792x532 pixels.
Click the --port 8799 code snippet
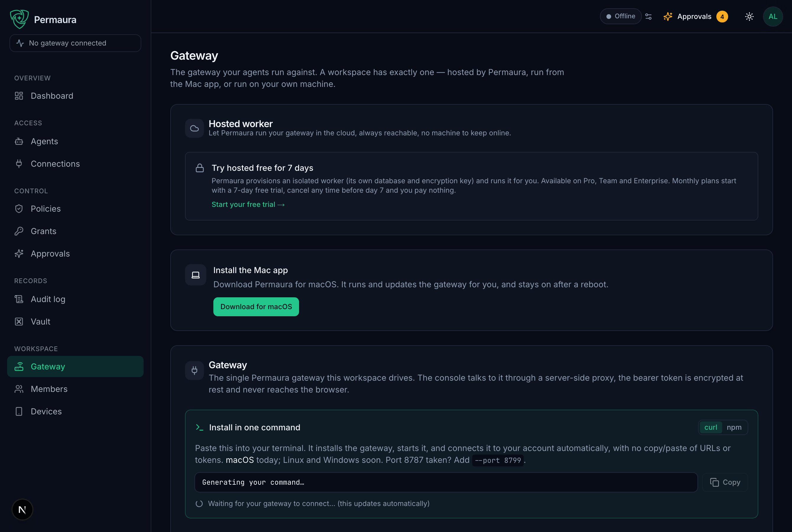498,460
